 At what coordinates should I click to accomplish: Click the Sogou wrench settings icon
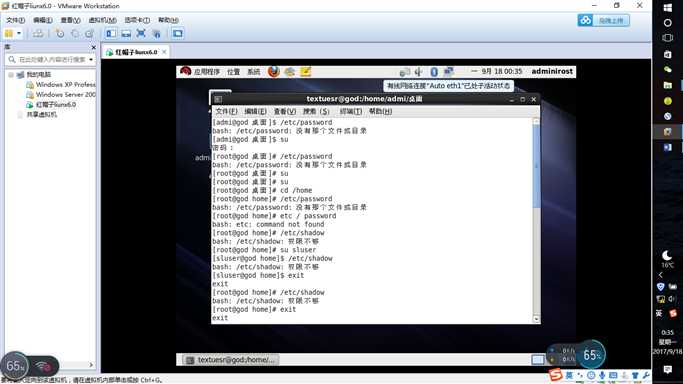(x=646, y=375)
